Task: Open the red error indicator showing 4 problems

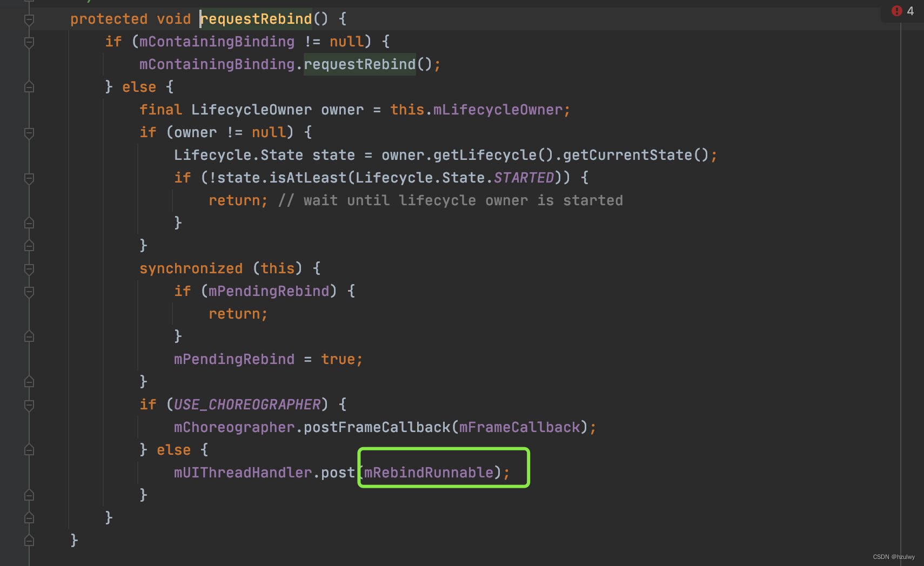Action: click(903, 11)
